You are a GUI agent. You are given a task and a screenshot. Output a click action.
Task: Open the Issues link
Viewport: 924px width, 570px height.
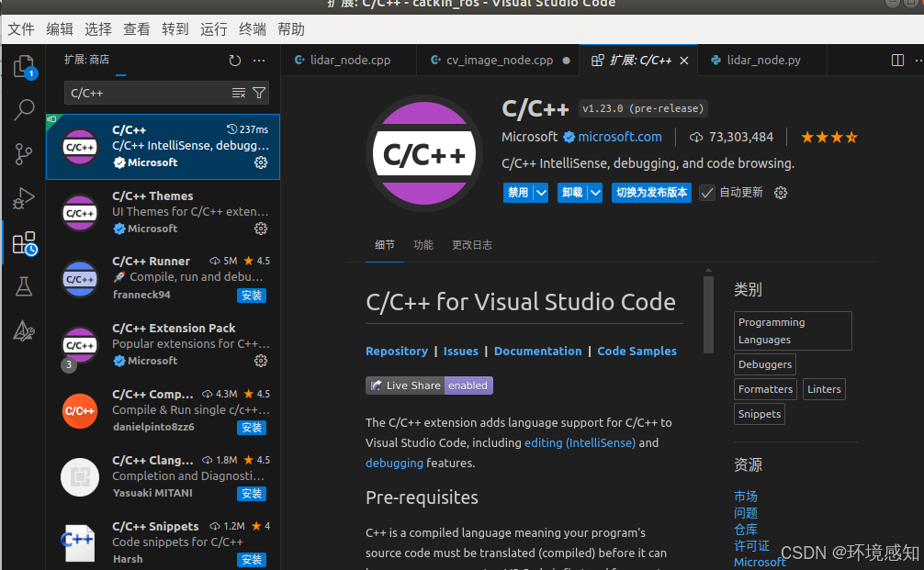tap(461, 351)
